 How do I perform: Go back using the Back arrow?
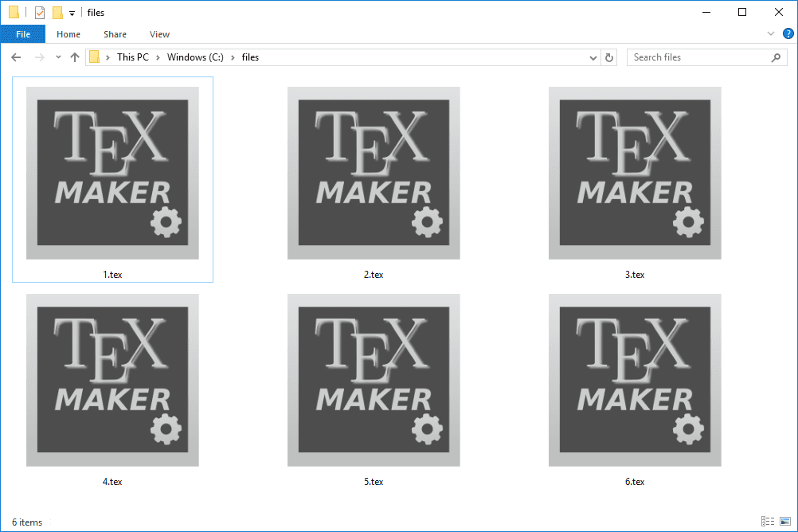[16, 57]
